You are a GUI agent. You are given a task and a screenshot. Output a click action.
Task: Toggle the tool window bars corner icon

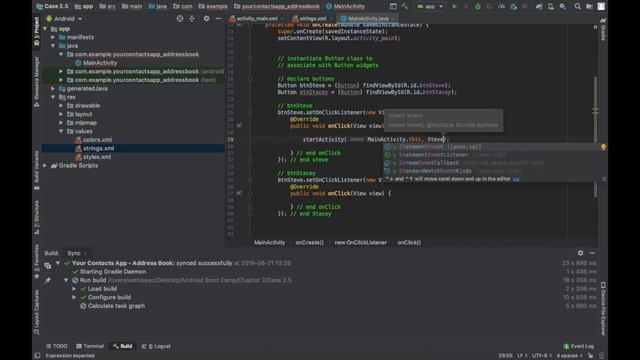coord(38,356)
